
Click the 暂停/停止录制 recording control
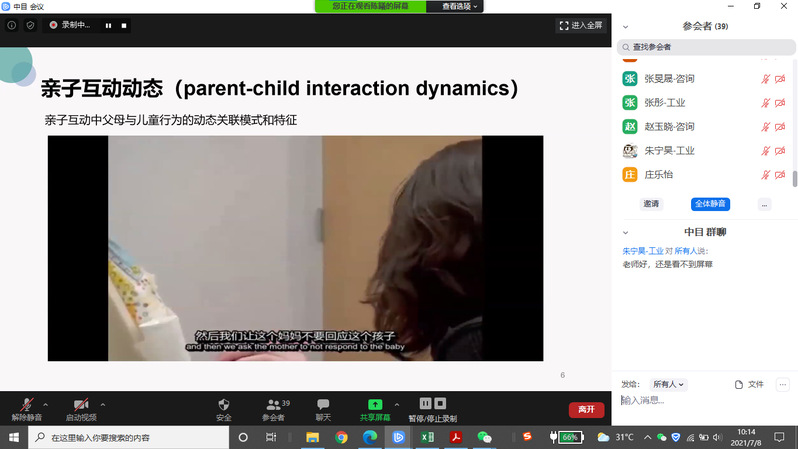point(432,405)
